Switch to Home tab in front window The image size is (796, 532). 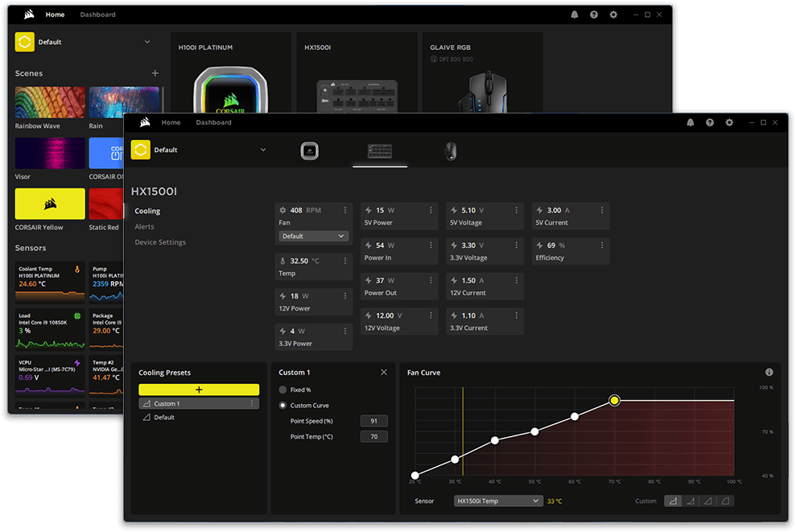point(171,122)
